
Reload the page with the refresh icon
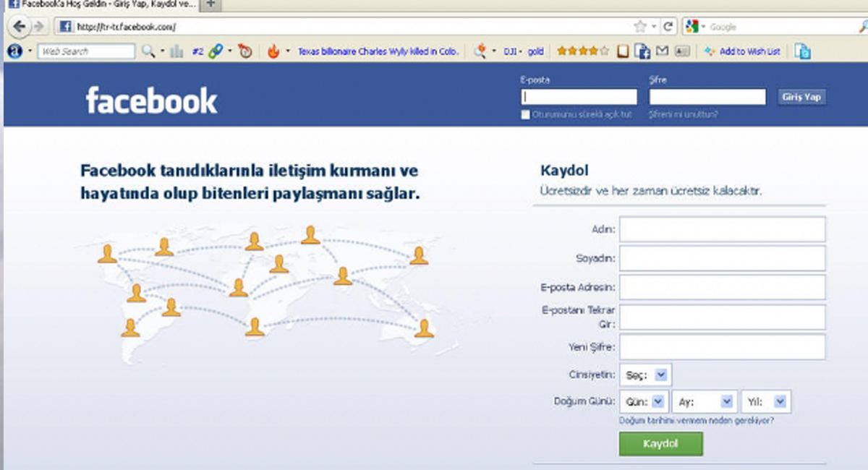click(668, 27)
